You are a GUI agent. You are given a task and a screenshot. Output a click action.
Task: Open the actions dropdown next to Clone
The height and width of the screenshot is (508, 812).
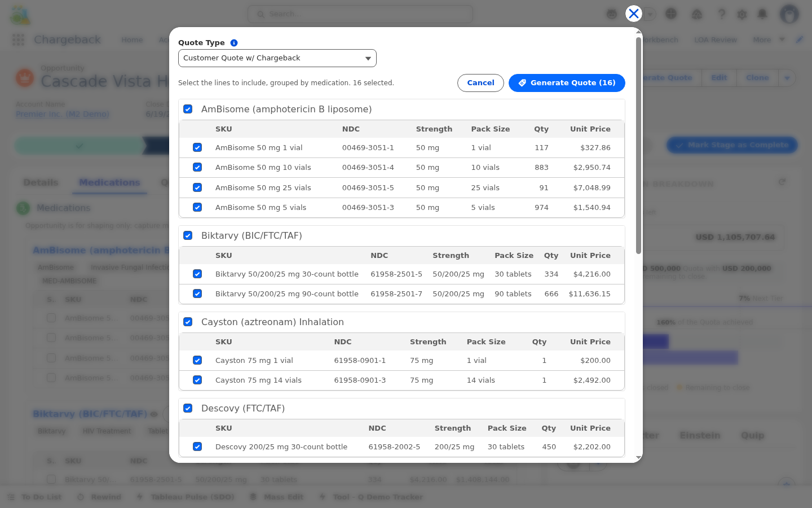point(787,78)
